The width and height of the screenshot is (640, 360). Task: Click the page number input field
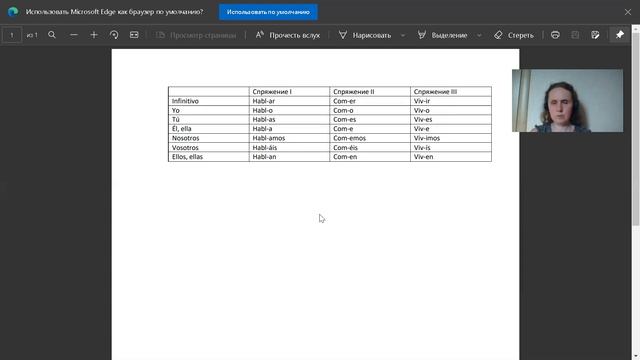12,35
